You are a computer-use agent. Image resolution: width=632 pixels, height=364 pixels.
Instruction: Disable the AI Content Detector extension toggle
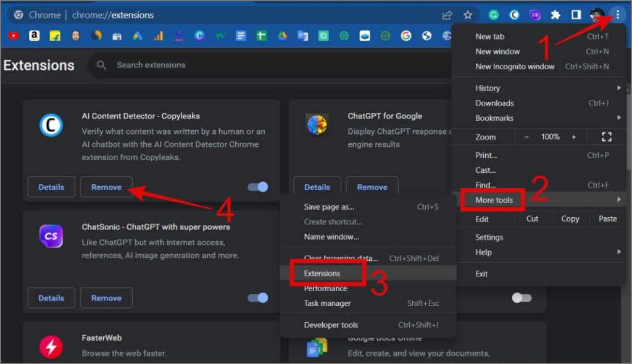[258, 187]
